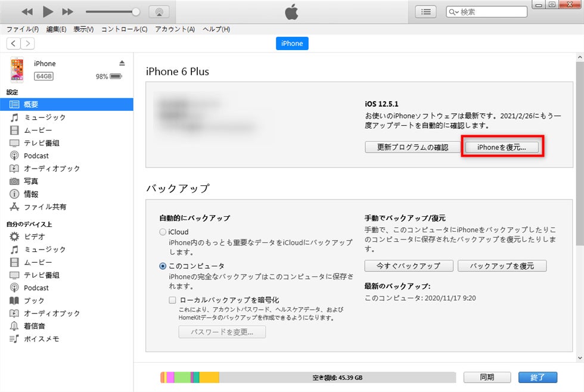Open the AirPlay output icon
This screenshot has height=392, width=584.
click(159, 12)
